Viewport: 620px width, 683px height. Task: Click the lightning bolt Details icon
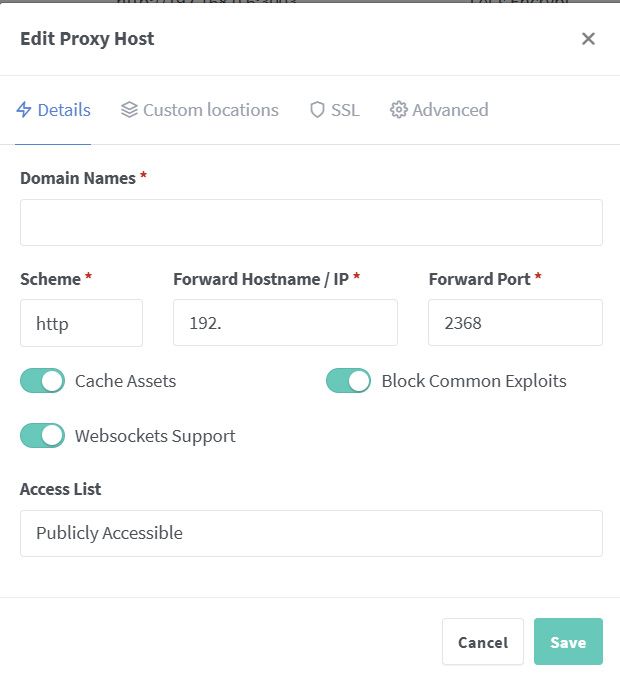pyautogui.click(x=25, y=110)
